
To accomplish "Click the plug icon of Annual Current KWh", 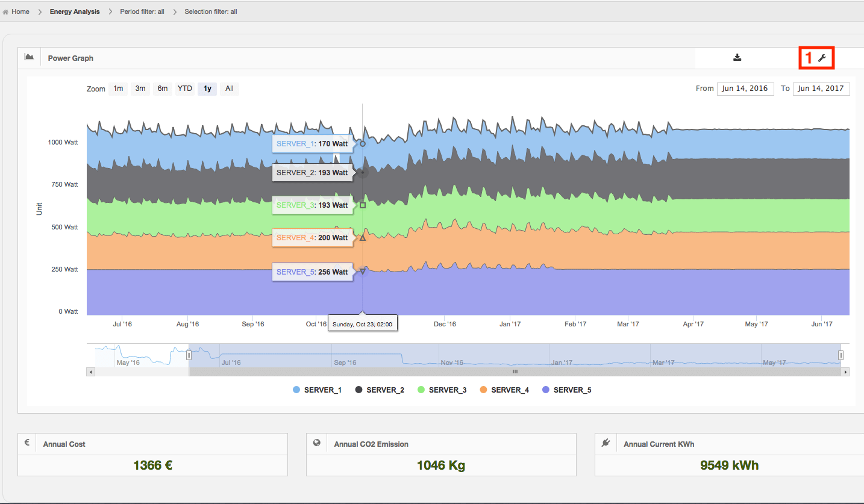I will click(x=606, y=443).
